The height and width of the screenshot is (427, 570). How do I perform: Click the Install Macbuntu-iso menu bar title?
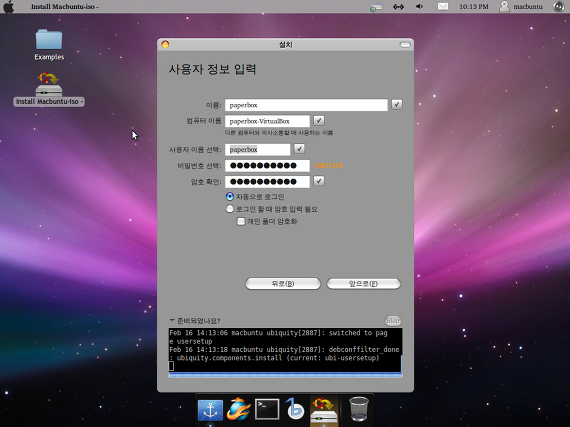click(x=64, y=7)
